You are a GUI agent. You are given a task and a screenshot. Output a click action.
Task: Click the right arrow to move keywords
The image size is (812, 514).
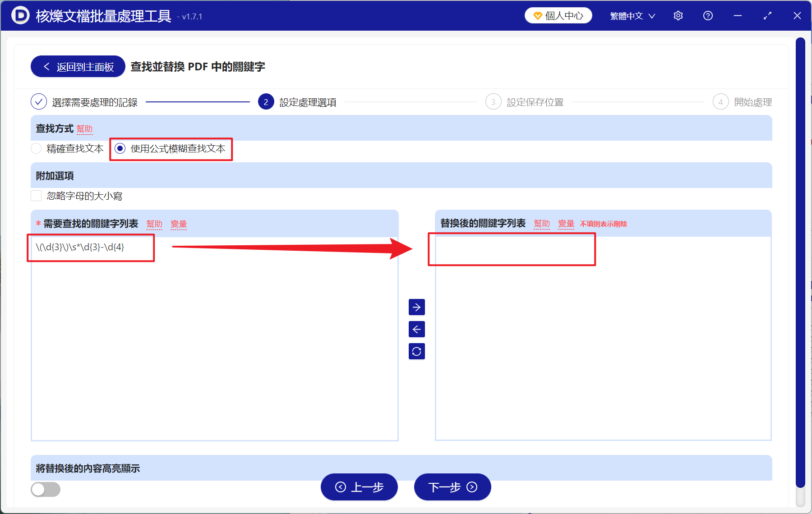pos(416,307)
